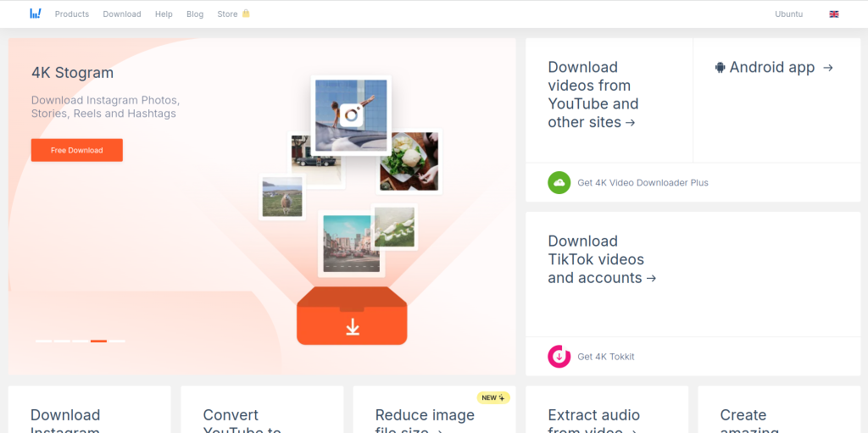The height and width of the screenshot is (433, 868).
Task: Open Download TikTok videos and accounts link
Action: coord(601,259)
